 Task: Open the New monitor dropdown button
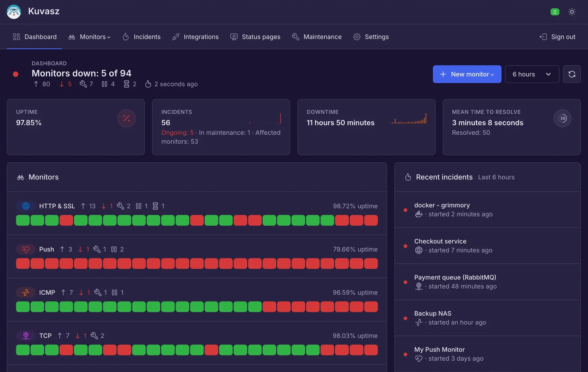[x=467, y=74]
